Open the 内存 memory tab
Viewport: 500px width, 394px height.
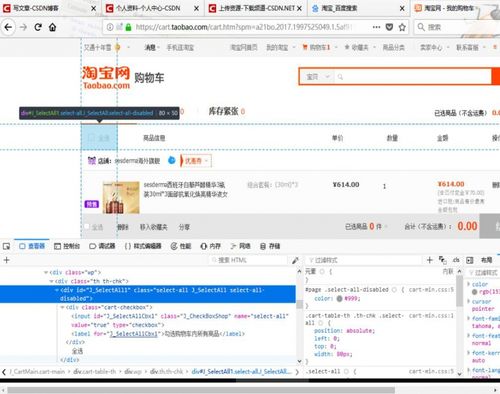pyautogui.click(x=211, y=246)
